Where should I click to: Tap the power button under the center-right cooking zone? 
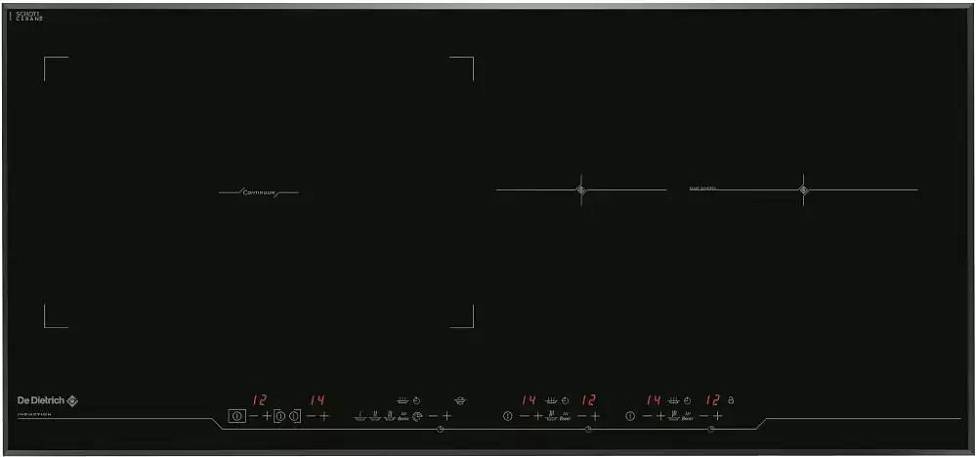tap(507, 416)
